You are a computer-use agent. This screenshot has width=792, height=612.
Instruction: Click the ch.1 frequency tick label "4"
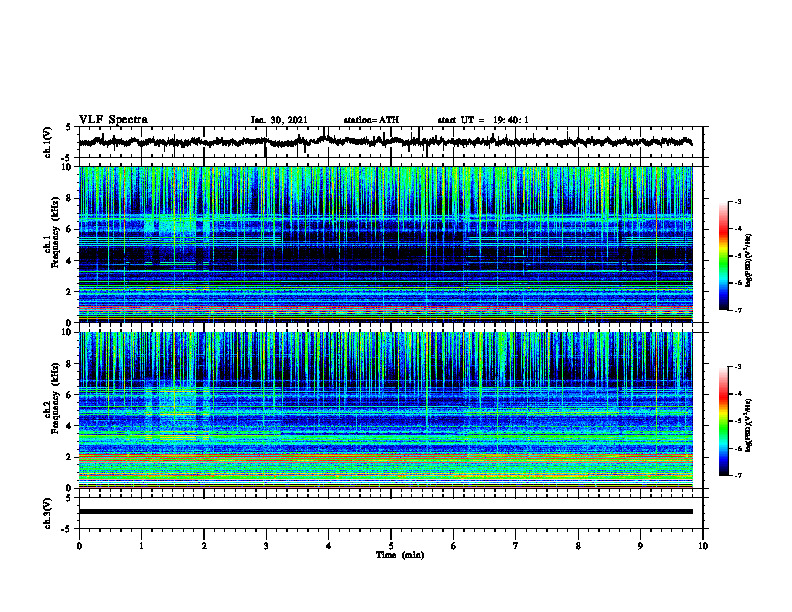71,261
